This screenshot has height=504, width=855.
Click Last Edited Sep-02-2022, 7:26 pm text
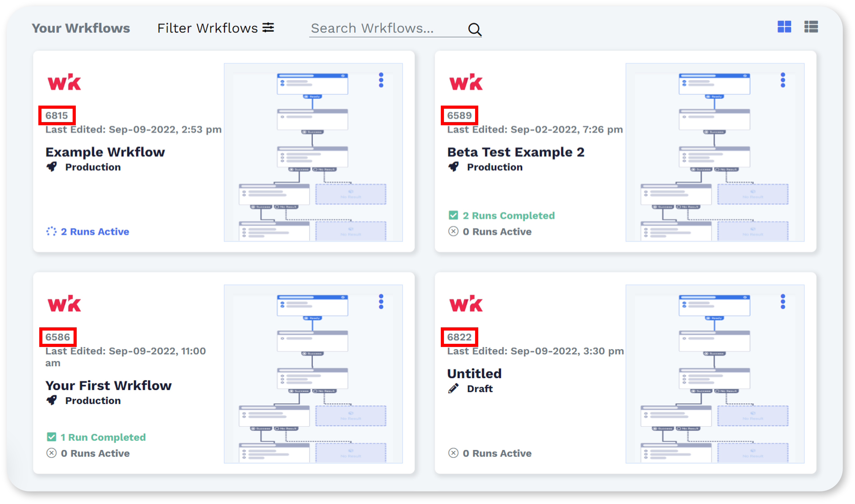click(x=535, y=129)
